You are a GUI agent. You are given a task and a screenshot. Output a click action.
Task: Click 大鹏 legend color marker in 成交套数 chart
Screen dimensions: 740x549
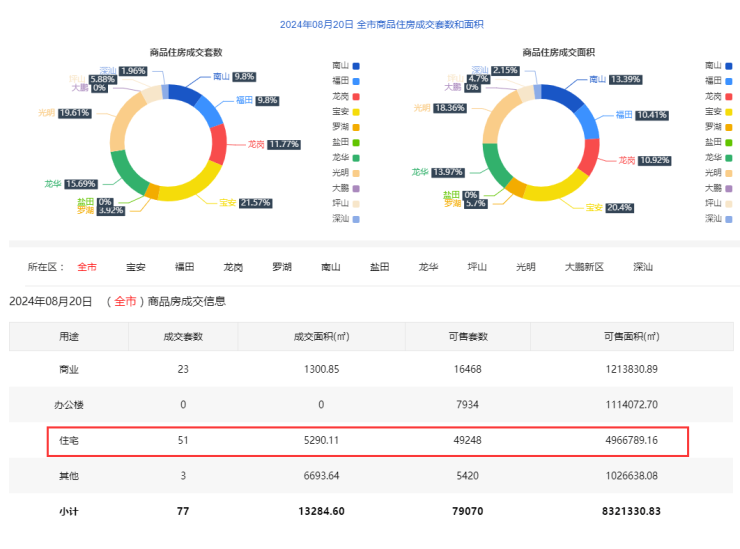coord(356,187)
